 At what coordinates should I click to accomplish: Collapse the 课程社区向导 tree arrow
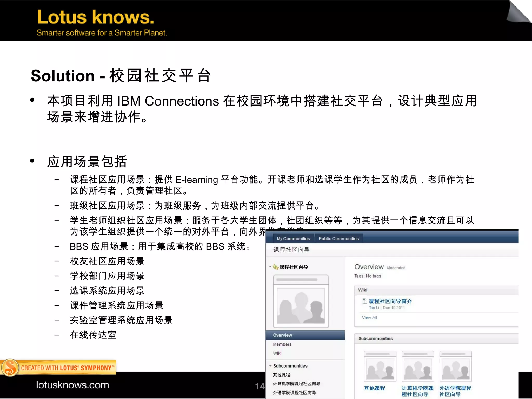270,267
